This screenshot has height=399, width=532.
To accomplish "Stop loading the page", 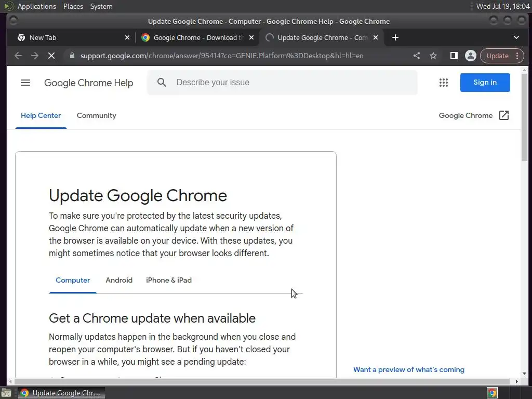I will click(x=51, y=56).
